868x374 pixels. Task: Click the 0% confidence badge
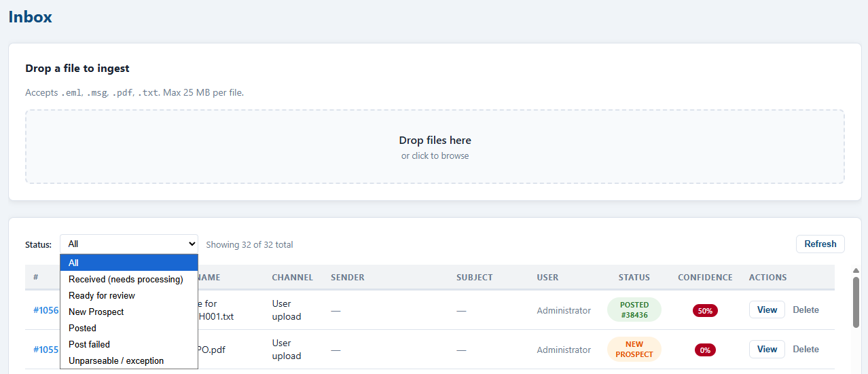(x=705, y=350)
